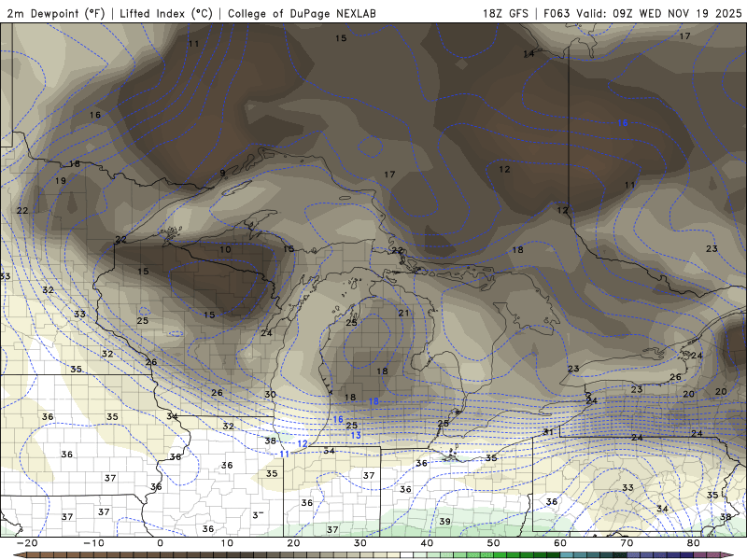This screenshot has height=560, width=747.
Task: Click the blue lifted index label "11"
Action: (285, 454)
